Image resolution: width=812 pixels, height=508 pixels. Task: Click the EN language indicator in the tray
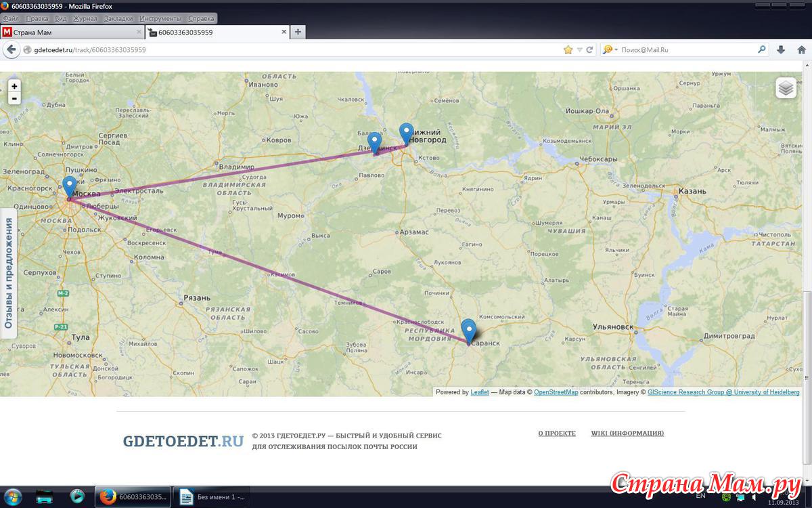(700, 496)
